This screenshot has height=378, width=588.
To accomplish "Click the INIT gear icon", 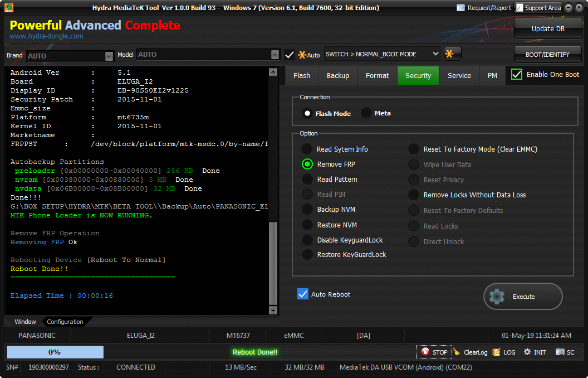I will point(527,352).
